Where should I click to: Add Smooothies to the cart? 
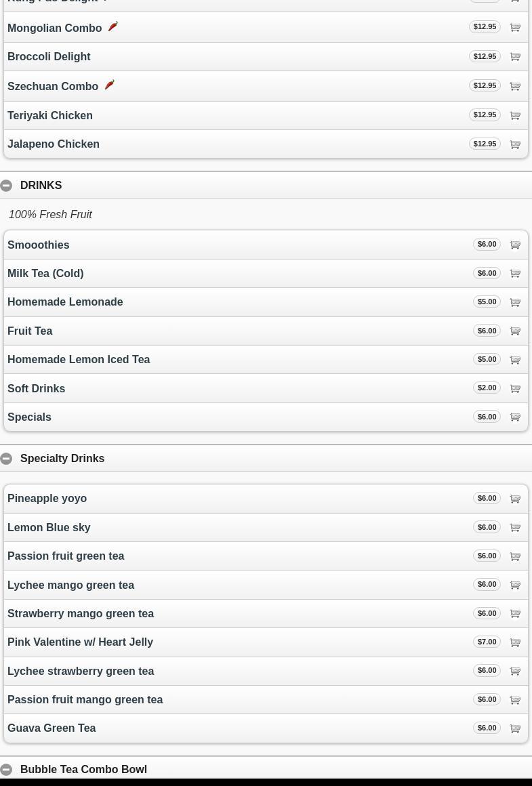515,245
